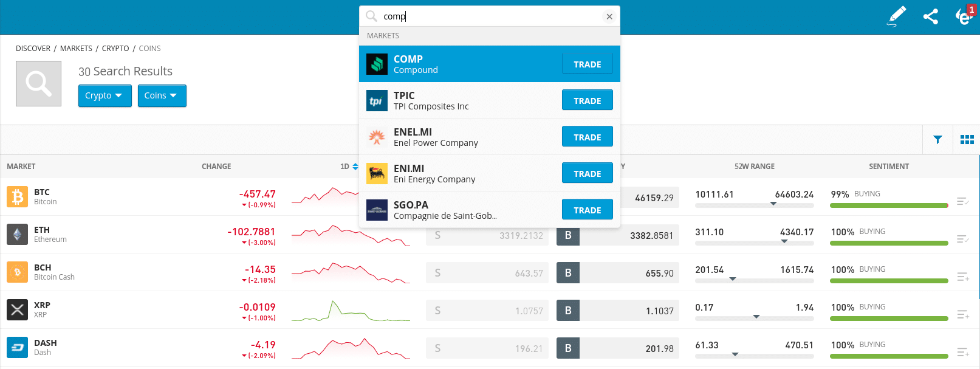This screenshot has height=369, width=980.
Task: Toggle watchlist icon for the BTC row
Action: 962,201
